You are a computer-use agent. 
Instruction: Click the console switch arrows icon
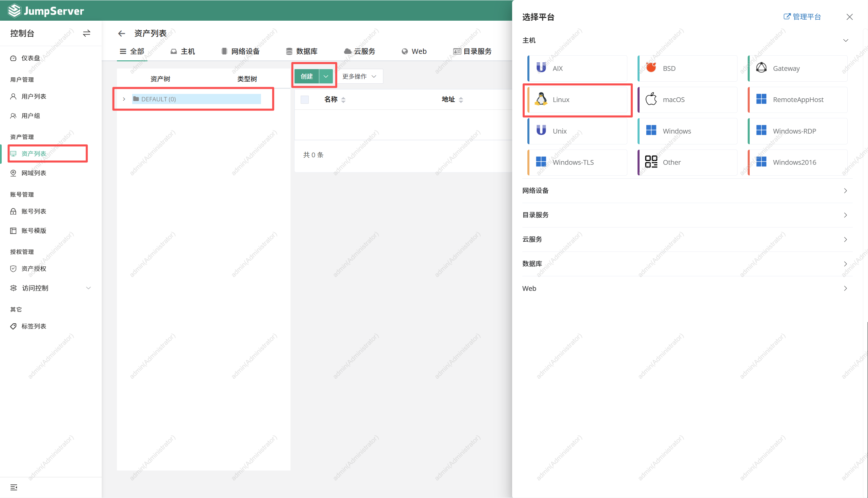(x=86, y=33)
